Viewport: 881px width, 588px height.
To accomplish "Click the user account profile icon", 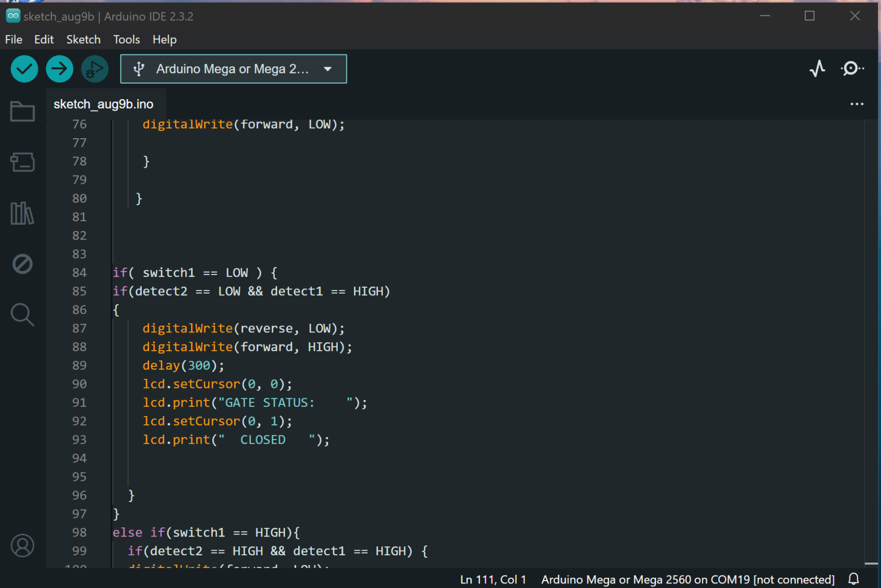I will (x=22, y=546).
